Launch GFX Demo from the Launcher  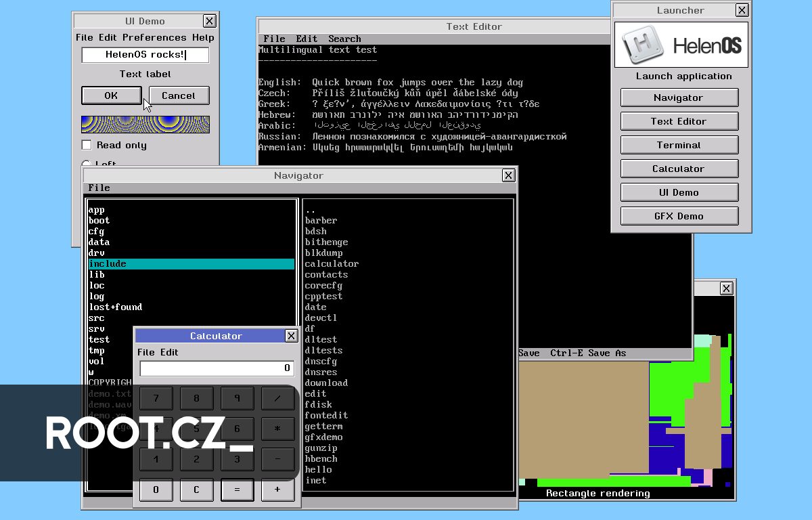679,215
